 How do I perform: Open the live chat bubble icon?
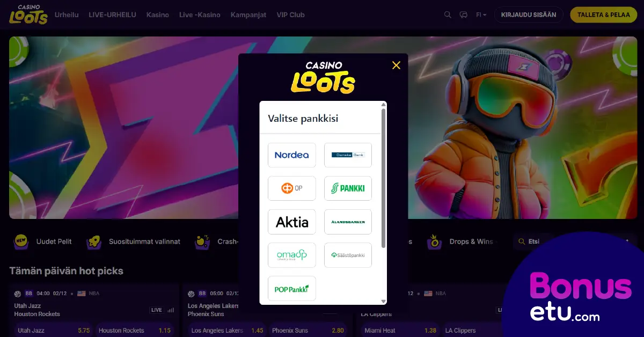click(464, 15)
